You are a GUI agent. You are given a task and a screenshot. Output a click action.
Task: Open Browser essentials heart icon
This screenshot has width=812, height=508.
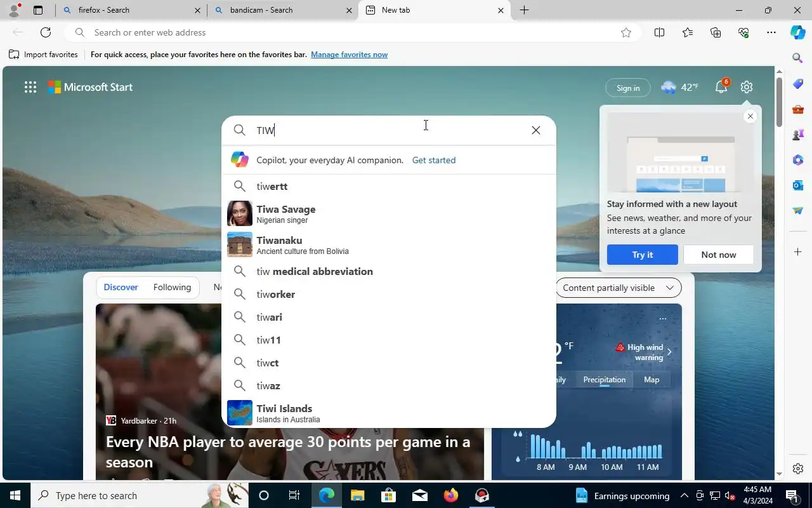743,32
